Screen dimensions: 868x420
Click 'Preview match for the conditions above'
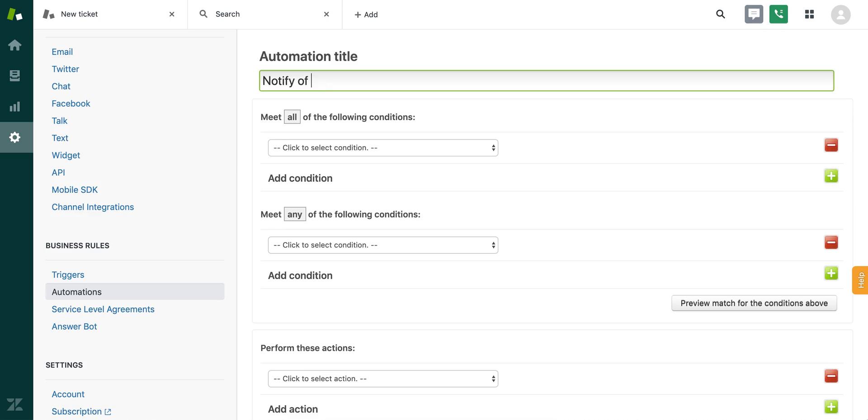tap(754, 303)
